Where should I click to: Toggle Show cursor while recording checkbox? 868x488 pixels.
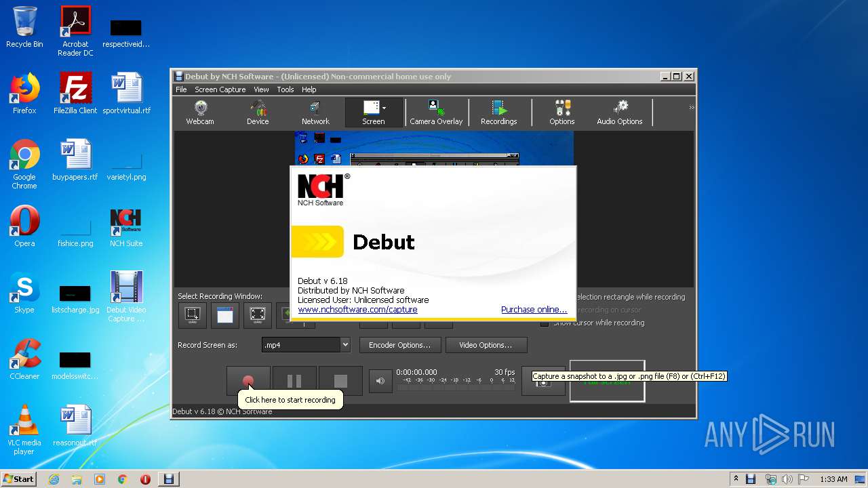(x=545, y=323)
